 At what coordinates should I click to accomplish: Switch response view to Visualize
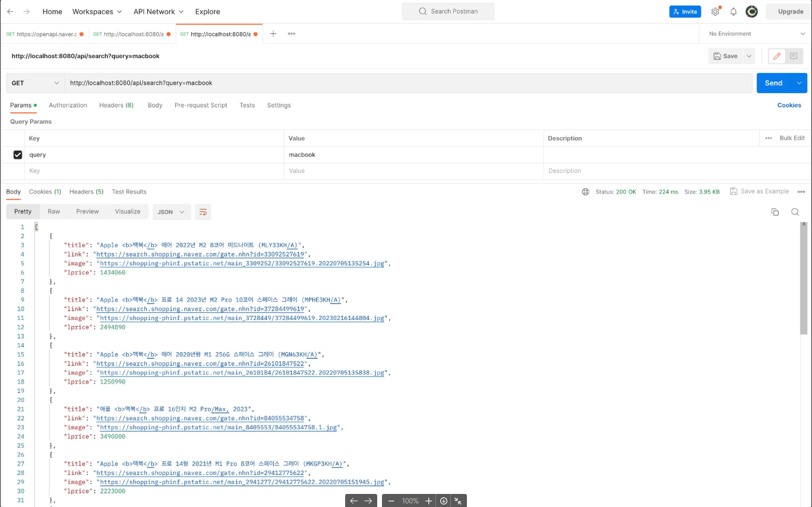click(x=128, y=211)
